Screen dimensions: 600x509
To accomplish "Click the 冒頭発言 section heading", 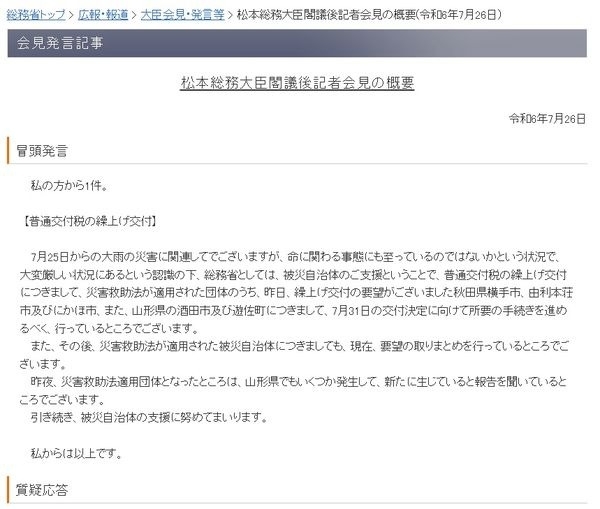I will pyautogui.click(x=42, y=151).
